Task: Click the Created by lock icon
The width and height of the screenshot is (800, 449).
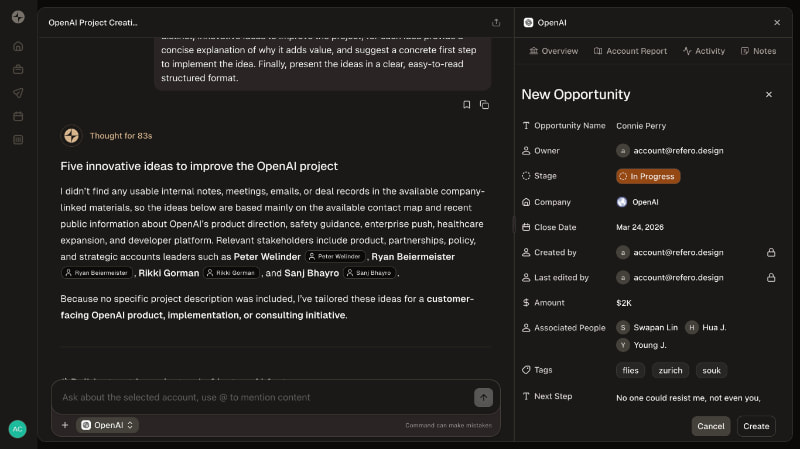Action: pos(771,253)
